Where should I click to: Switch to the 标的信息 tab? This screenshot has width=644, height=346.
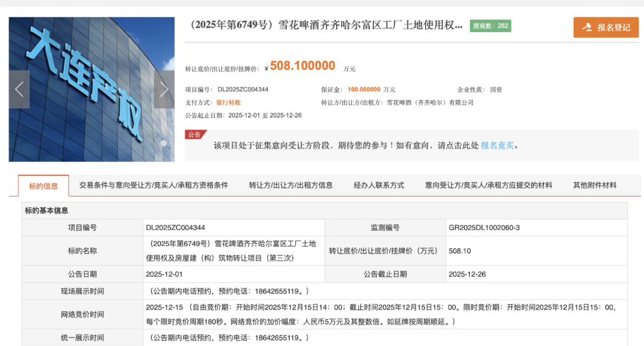point(44,186)
